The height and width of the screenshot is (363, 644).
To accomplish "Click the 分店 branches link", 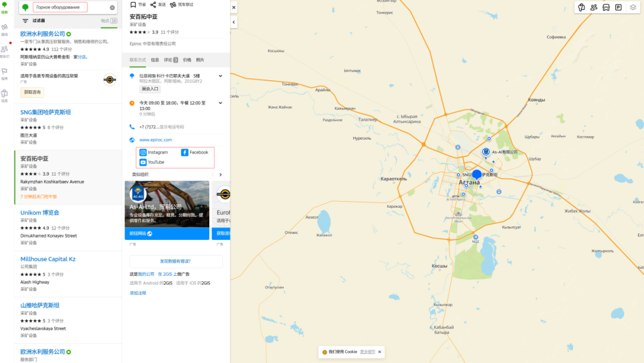I will (82, 57).
